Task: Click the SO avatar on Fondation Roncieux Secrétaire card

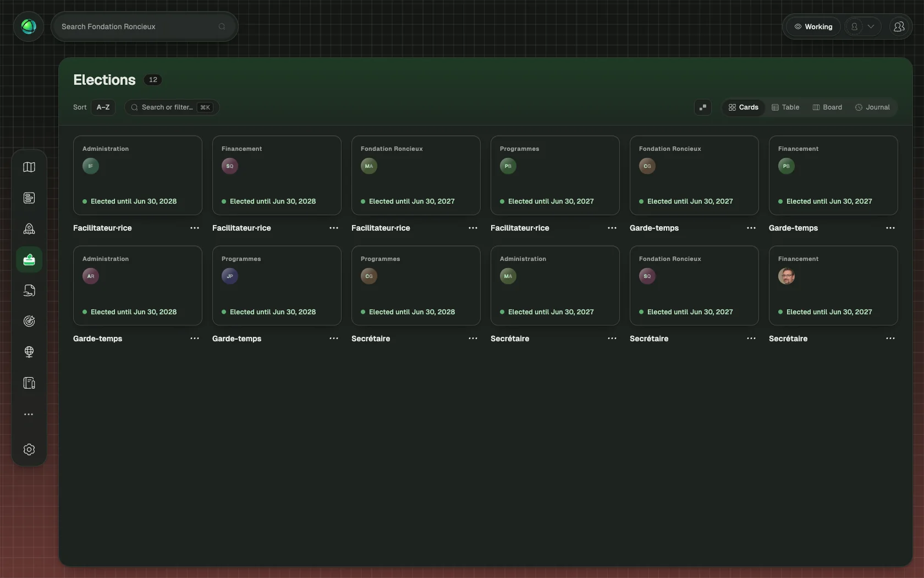Action: tap(647, 276)
